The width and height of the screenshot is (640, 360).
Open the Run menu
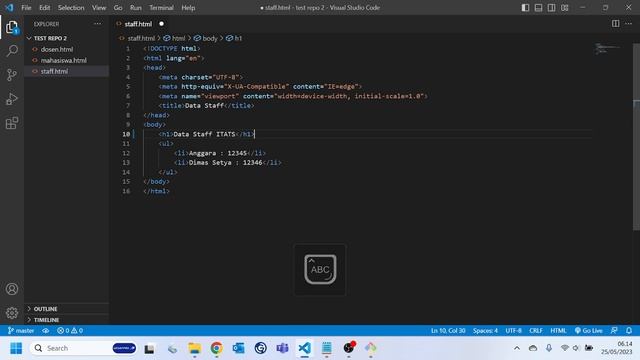(136, 8)
